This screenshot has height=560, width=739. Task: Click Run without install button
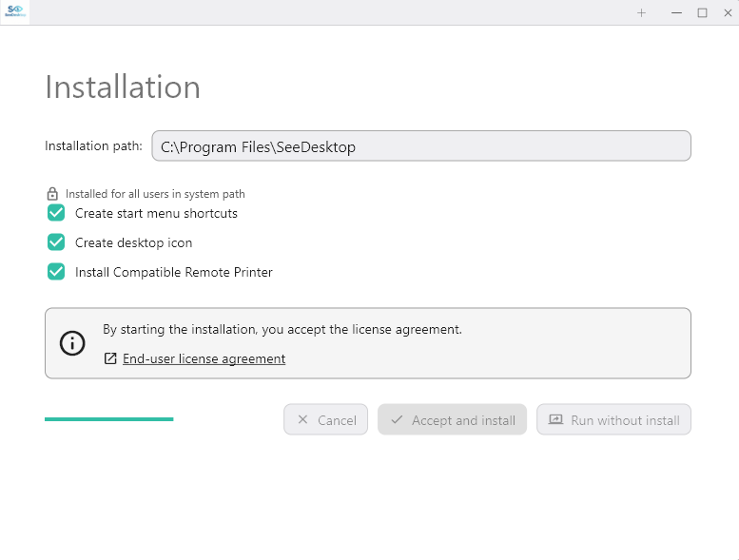[x=613, y=419]
